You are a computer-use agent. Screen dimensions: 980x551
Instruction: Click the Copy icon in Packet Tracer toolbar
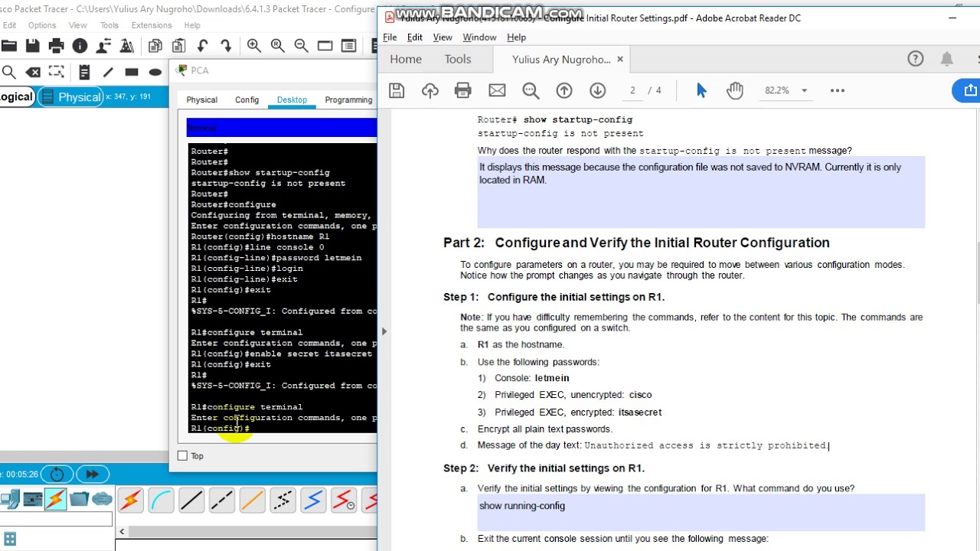pyautogui.click(x=155, y=46)
